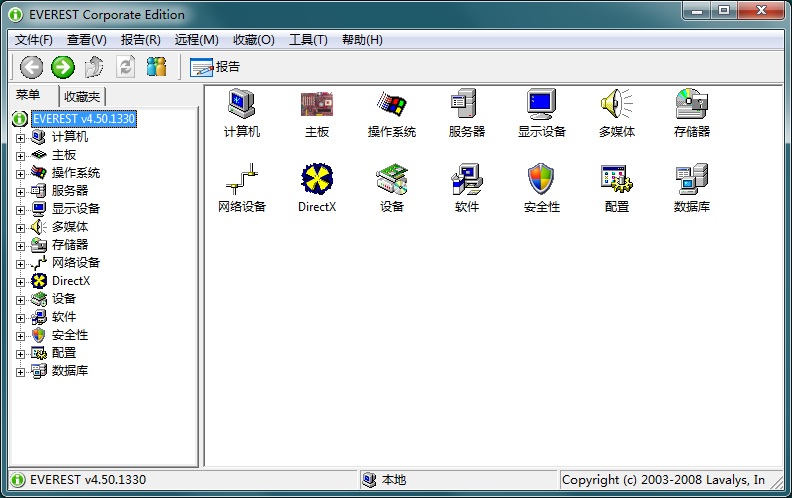Expand the 软件 tree node
This screenshot has height=498, width=792.
pyautogui.click(x=20, y=318)
